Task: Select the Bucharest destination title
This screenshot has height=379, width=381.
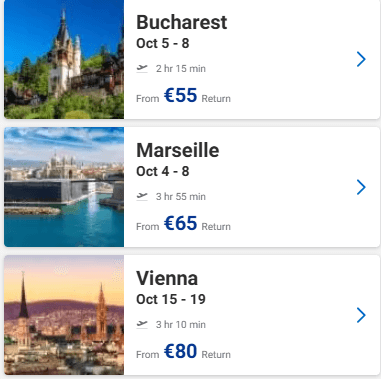Action: (x=182, y=22)
